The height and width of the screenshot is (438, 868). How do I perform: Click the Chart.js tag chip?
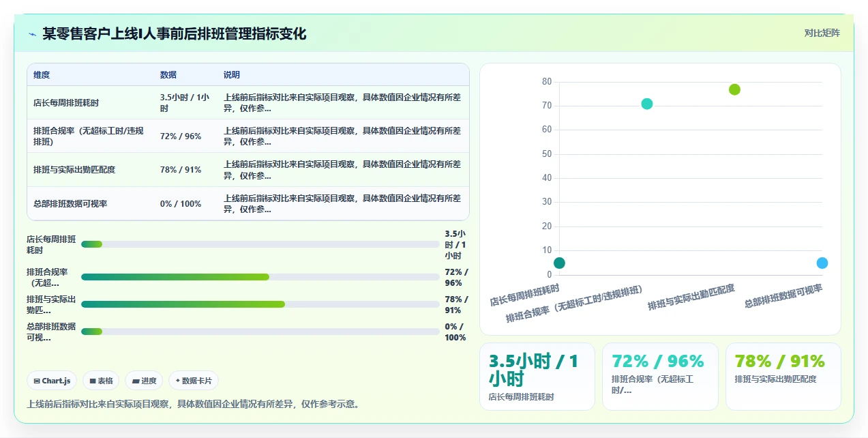pos(52,381)
